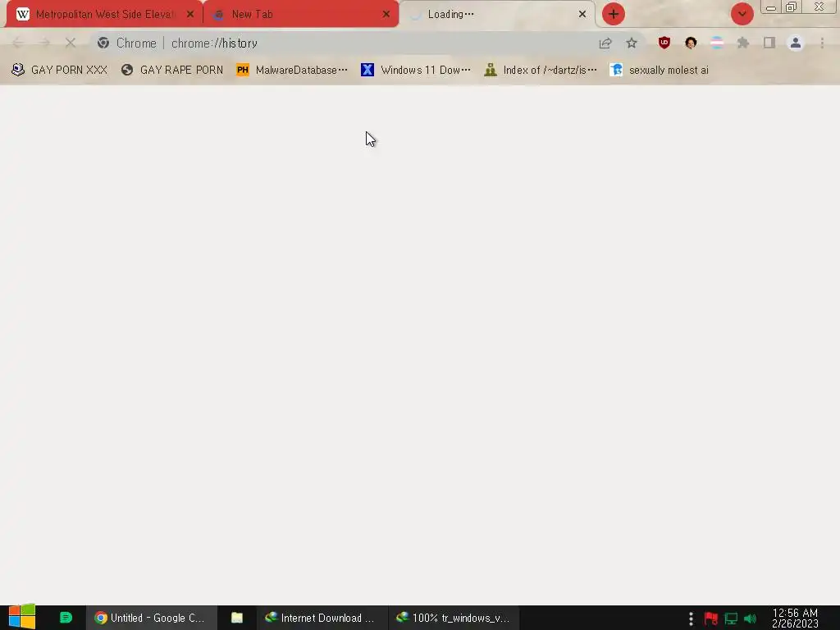Screen dimensions: 840x630
Task: Open the clock showing 12:56 AM
Action: pyautogui.click(x=795, y=619)
